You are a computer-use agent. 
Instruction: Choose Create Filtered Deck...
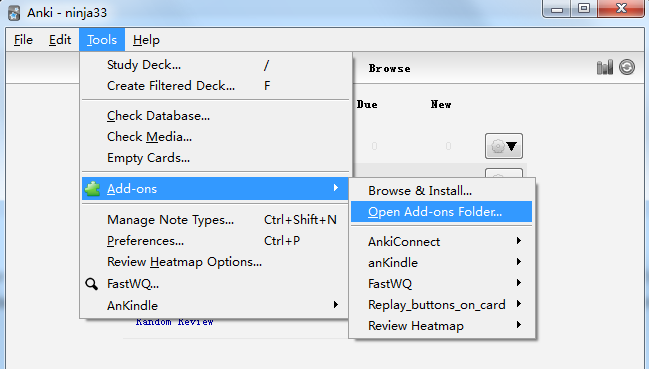[x=215, y=86]
